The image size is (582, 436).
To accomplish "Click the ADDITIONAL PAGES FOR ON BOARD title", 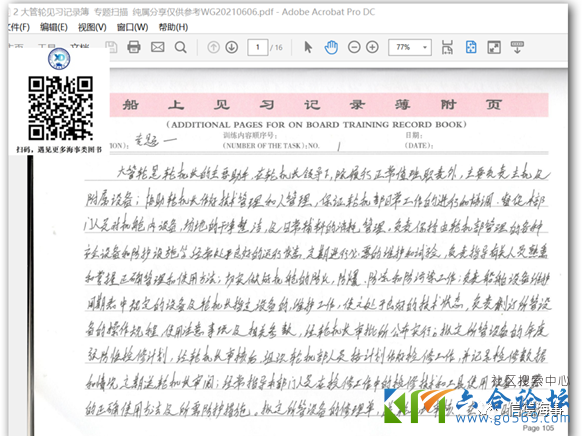I will (316, 125).
